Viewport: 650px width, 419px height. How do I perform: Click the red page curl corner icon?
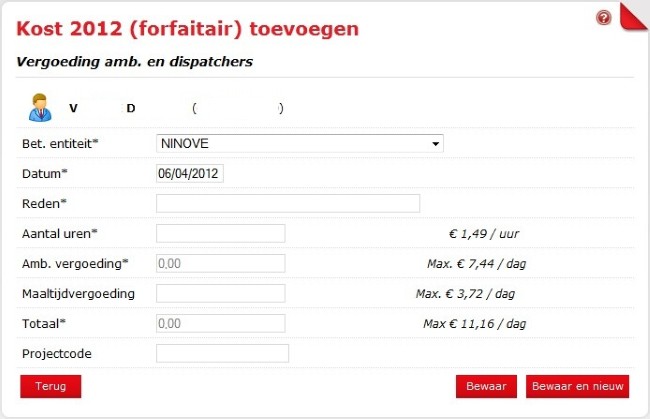(x=634, y=17)
